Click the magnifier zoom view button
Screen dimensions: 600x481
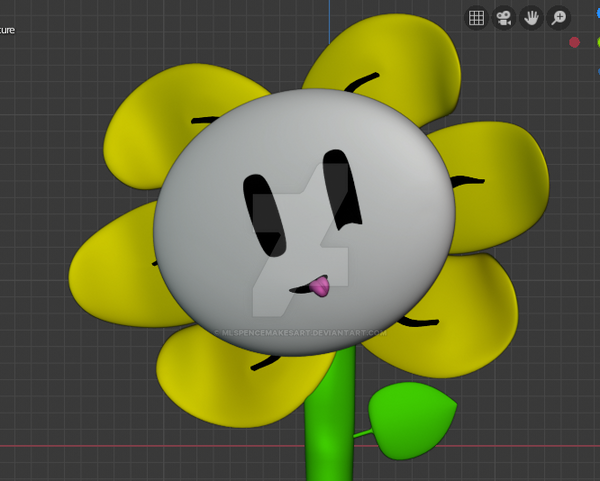tap(559, 18)
